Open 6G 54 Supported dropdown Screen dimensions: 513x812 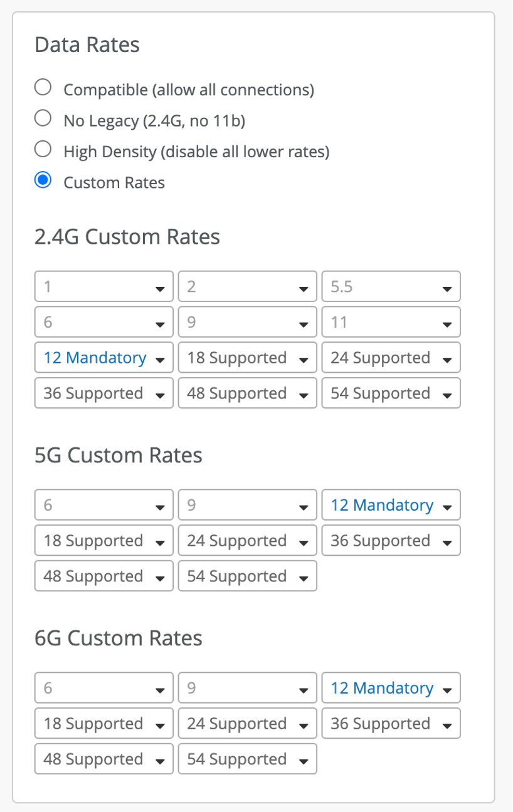[247, 759]
